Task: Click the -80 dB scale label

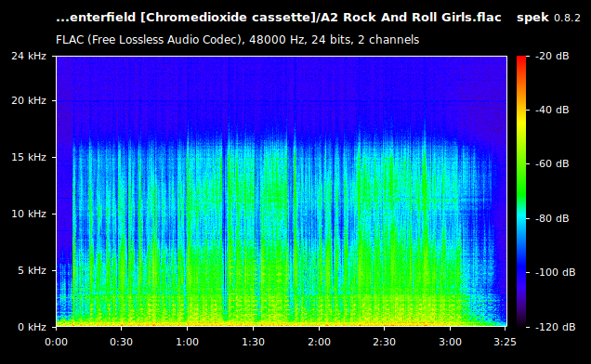Action: [x=552, y=218]
